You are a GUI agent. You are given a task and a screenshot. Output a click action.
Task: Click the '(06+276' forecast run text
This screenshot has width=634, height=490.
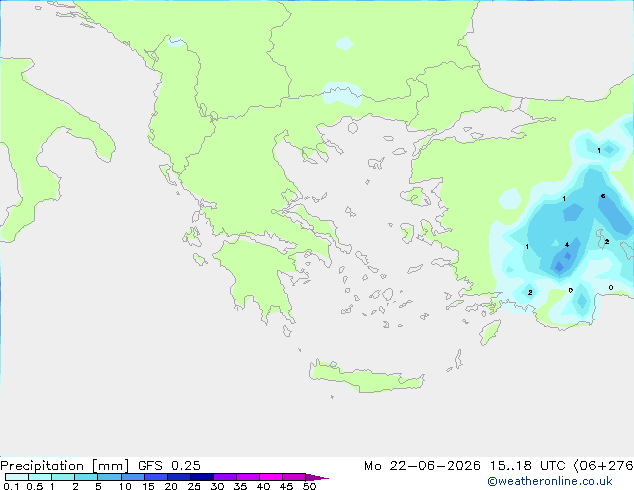tap(603, 466)
